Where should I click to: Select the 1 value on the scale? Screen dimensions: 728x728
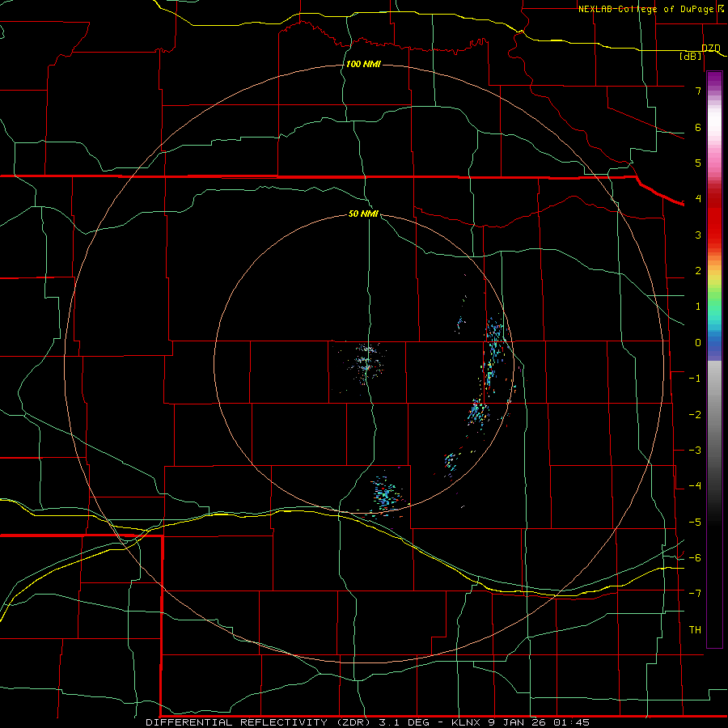click(x=698, y=307)
